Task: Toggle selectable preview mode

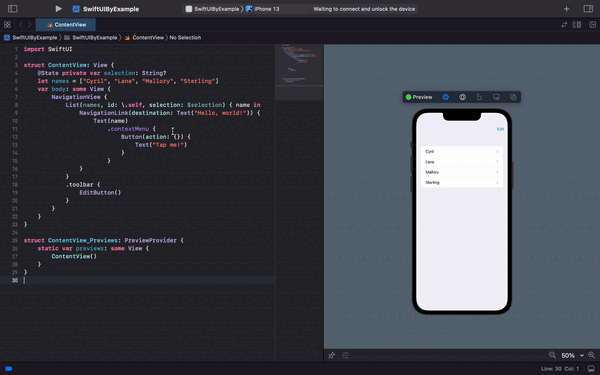Action: [463, 97]
